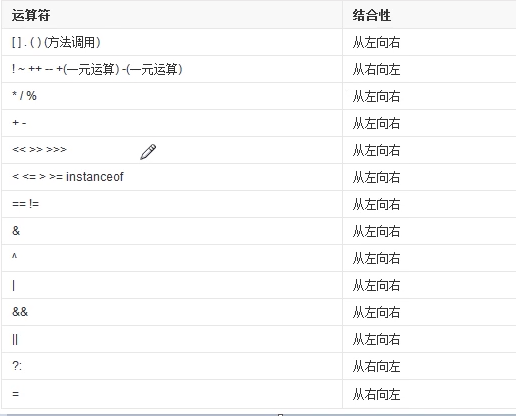Click the cell "[ ] . ( ) (方法调用)"
516x416 pixels.
point(172,42)
